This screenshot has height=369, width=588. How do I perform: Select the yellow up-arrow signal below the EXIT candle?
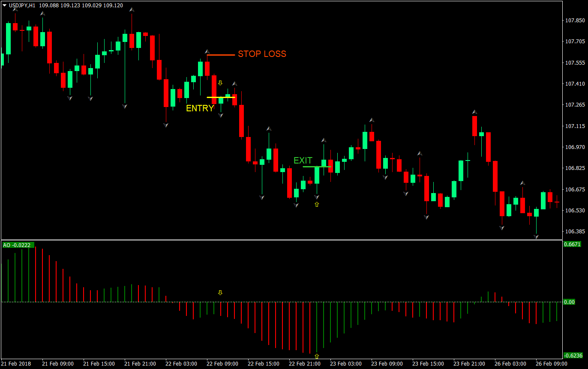click(316, 205)
